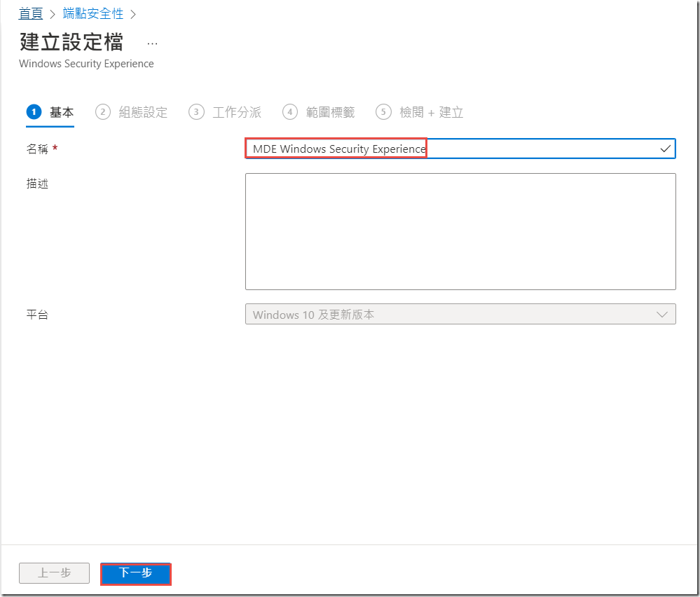Click the validation checkmark in the name field
The width and height of the screenshot is (700, 597).
(x=665, y=149)
